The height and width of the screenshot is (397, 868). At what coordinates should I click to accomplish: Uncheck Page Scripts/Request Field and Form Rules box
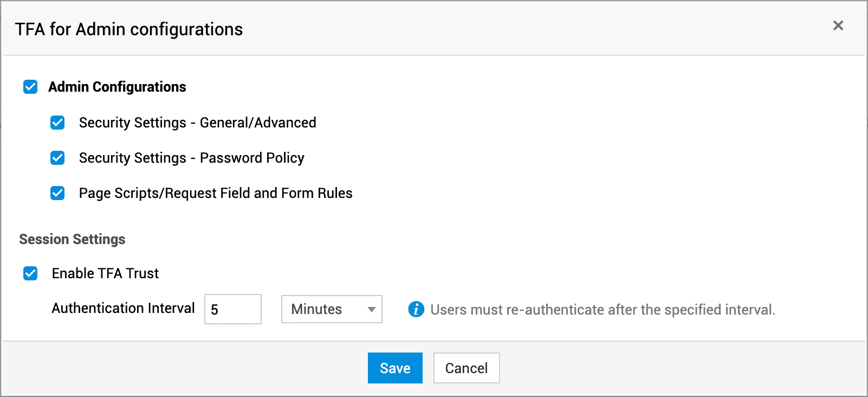tap(57, 193)
